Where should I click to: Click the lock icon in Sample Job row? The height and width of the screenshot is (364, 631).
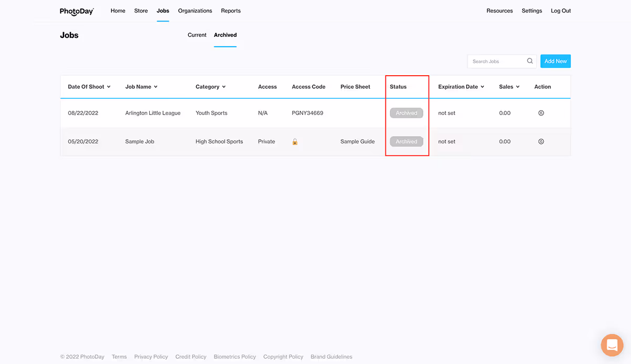pyautogui.click(x=295, y=141)
